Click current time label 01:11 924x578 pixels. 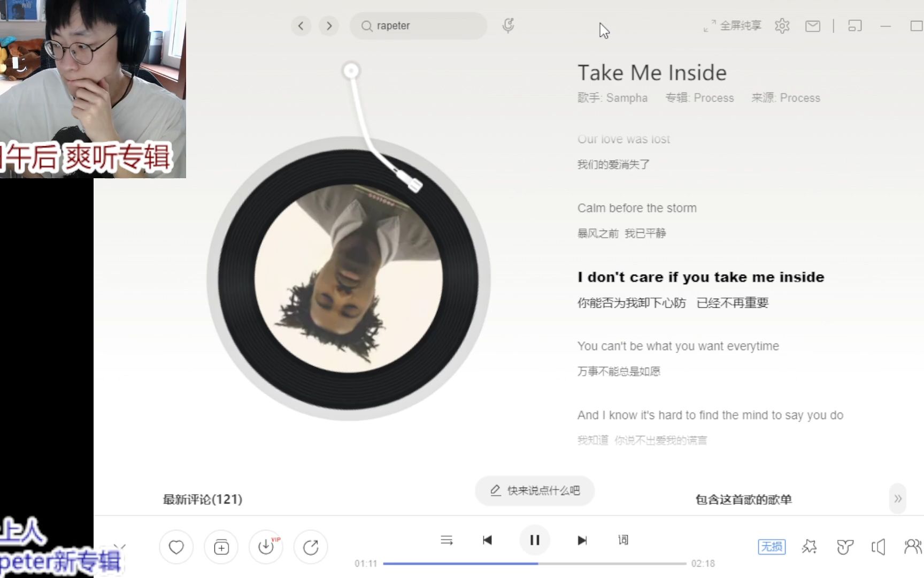366,564
